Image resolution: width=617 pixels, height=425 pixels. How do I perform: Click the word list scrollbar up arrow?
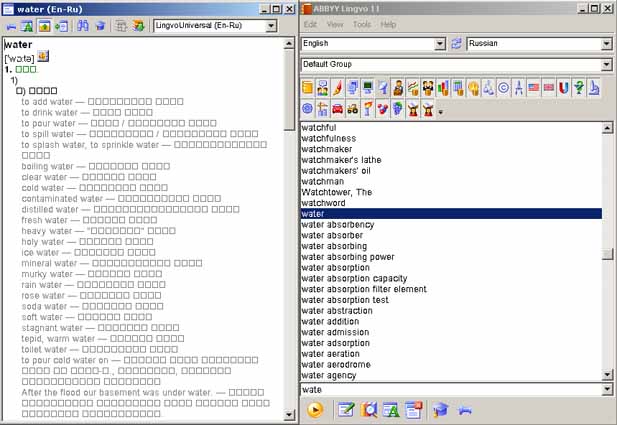pyautogui.click(x=607, y=128)
